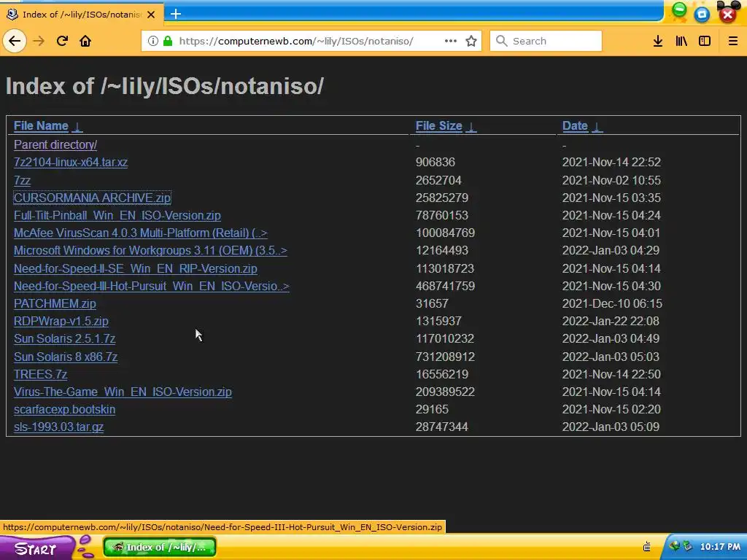Select Index of /~lily taskbar button
The height and width of the screenshot is (560, 747).
(x=160, y=547)
